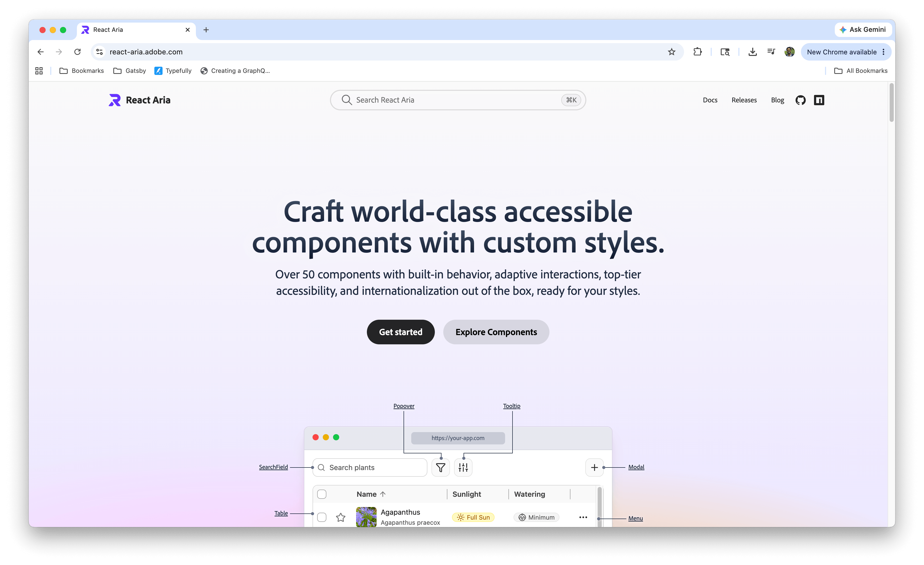Focus the Search React Aria field
The image size is (924, 565).
458,100
